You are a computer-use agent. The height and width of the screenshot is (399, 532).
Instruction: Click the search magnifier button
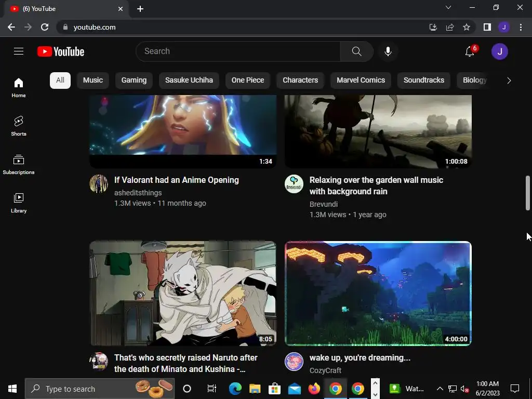coord(356,51)
